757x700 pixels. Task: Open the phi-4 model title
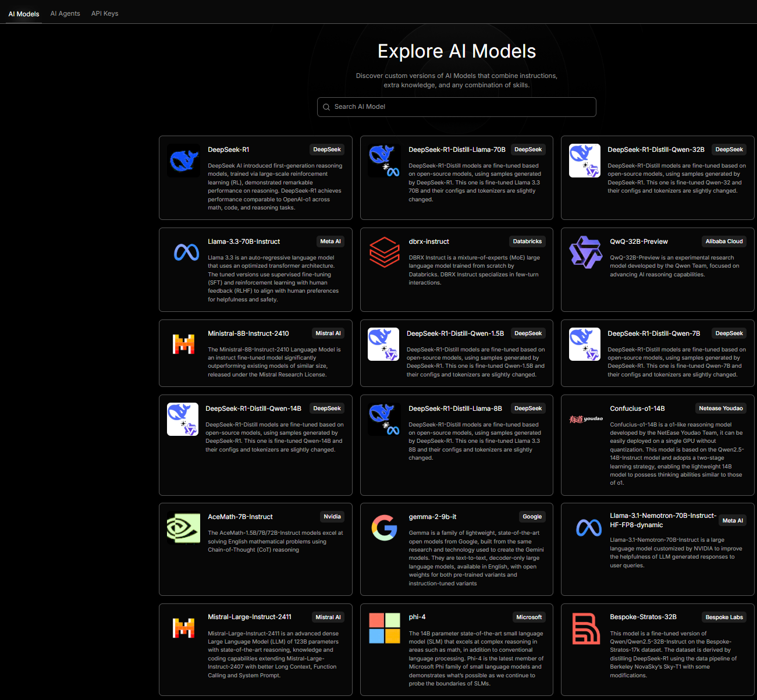click(x=417, y=617)
